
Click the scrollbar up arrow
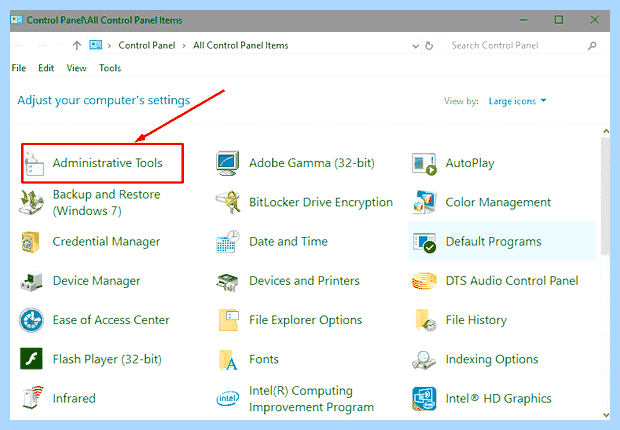pos(606,131)
